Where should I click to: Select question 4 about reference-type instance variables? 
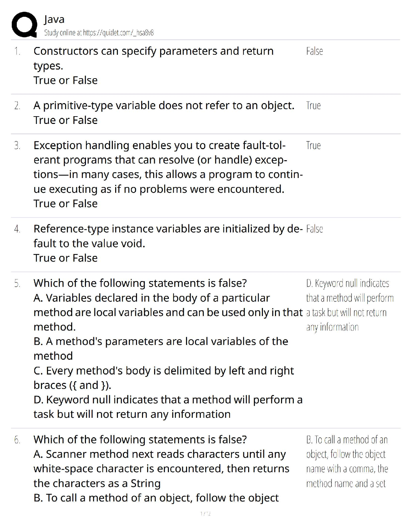pyautogui.click(x=168, y=243)
